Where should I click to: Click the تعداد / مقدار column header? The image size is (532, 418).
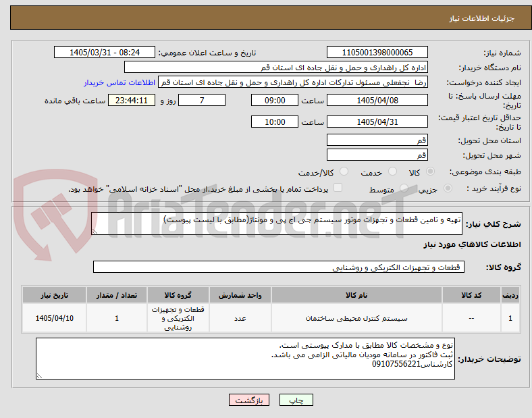(117, 295)
